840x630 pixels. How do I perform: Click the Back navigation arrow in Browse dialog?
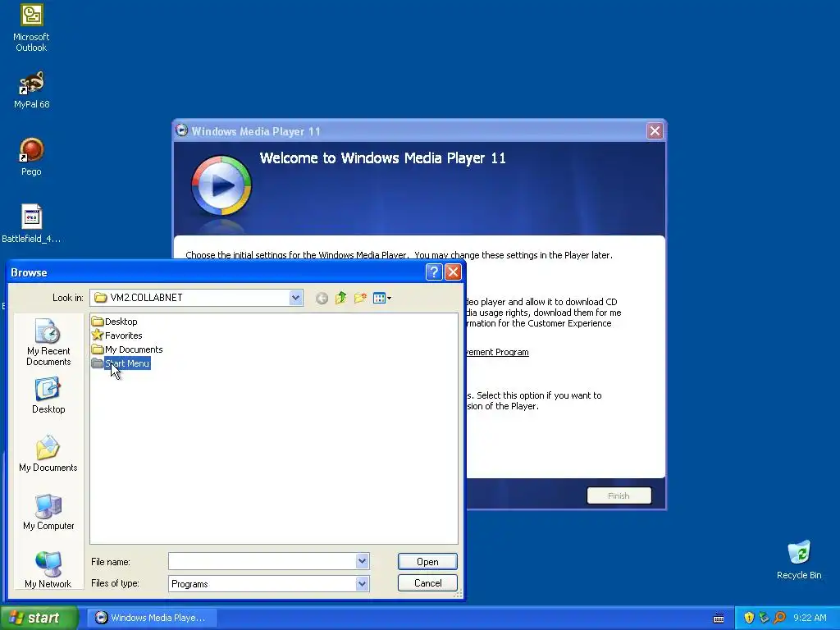(x=322, y=299)
